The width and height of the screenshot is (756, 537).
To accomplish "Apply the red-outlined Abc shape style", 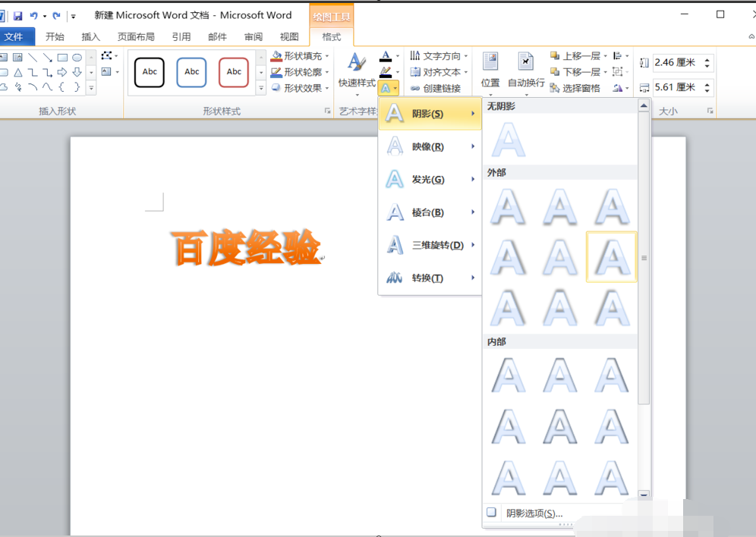I will click(233, 72).
